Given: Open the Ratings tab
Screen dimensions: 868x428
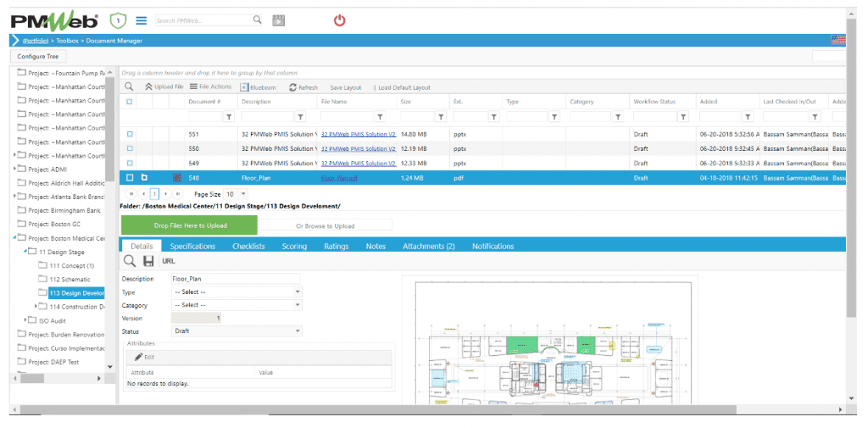Looking at the screenshot, I should 336,247.
